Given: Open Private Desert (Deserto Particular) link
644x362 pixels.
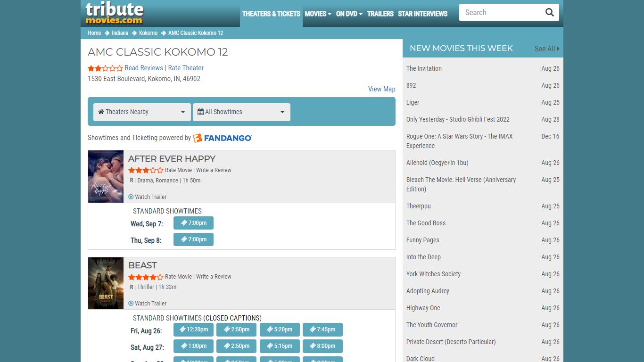Looking at the screenshot, I should (x=451, y=342).
